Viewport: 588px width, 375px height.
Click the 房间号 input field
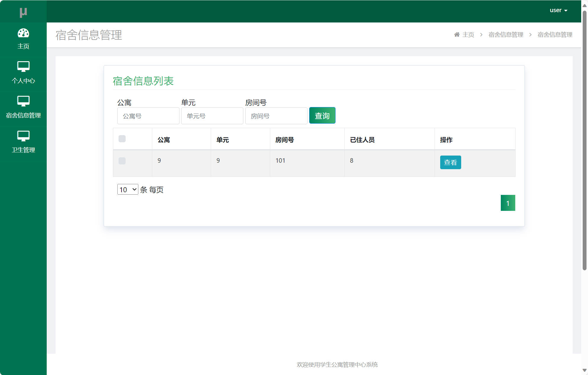[x=276, y=116]
